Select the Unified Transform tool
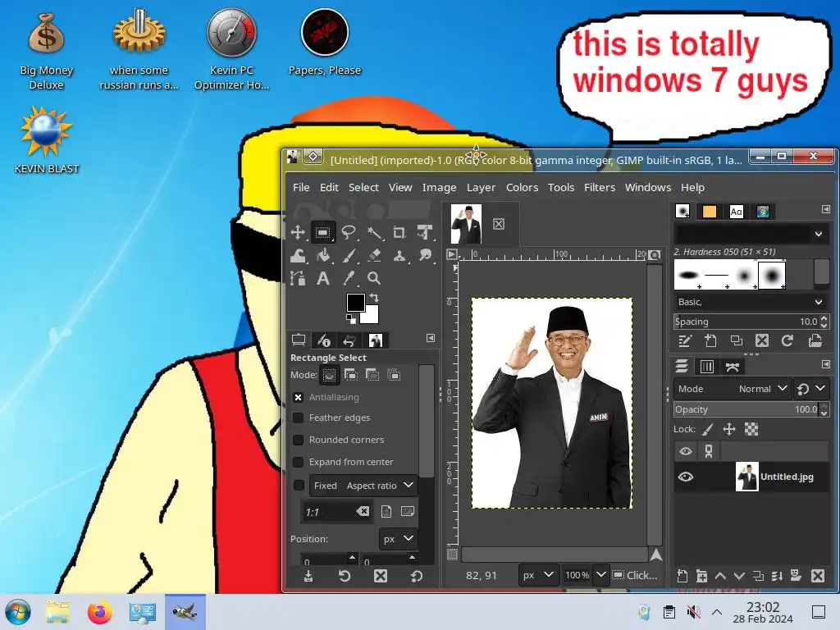The width and height of the screenshot is (840, 630). pyautogui.click(x=425, y=232)
